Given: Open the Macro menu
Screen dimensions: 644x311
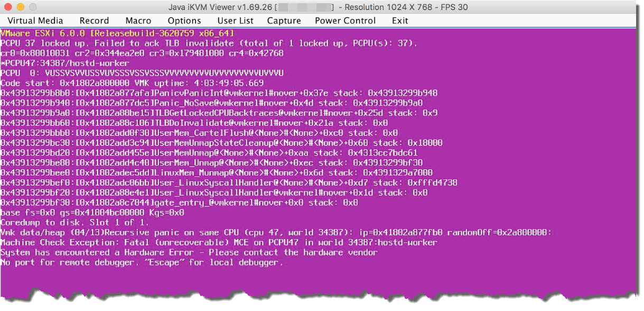Looking at the screenshot, I should 138,21.
